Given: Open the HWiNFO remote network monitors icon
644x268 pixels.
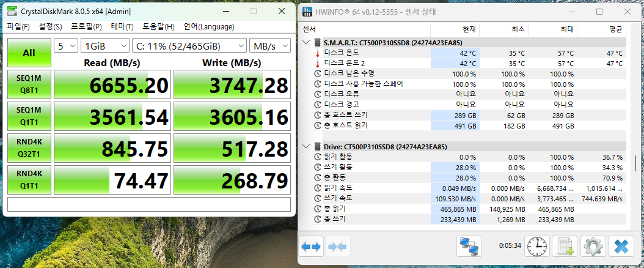Looking at the screenshot, I should tap(469, 247).
